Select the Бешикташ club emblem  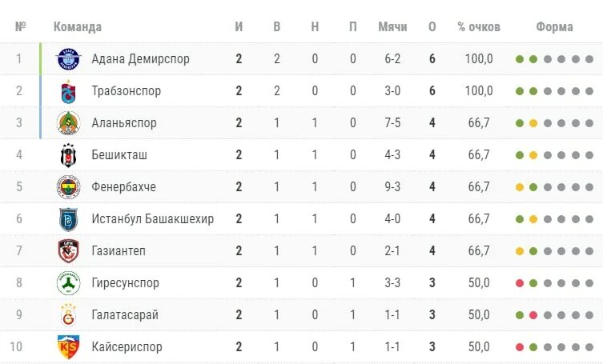[x=68, y=155]
